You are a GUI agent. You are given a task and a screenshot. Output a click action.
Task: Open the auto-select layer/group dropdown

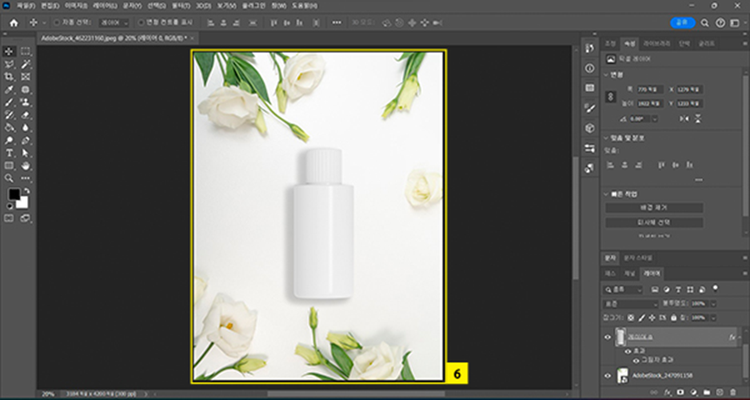click(x=116, y=22)
